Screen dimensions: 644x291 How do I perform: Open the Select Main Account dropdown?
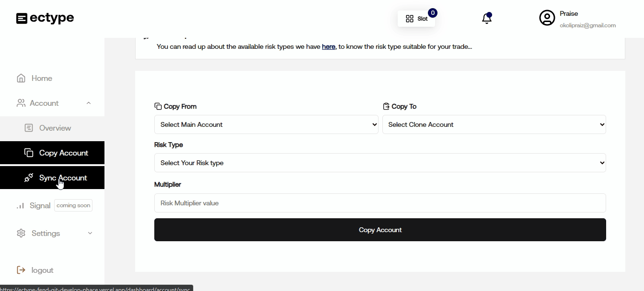pos(266,124)
